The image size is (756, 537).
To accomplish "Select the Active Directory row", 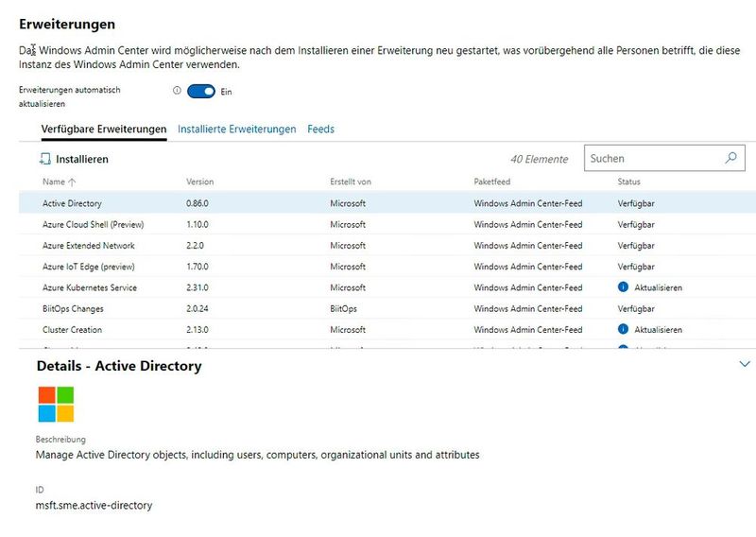I will tap(387, 203).
